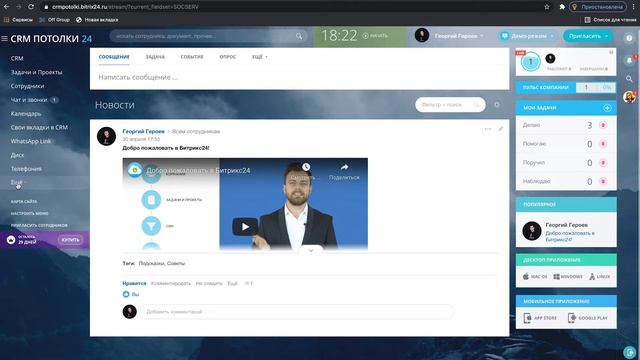Click Пригласить сотрудников link in sidebar
The image size is (640, 360).
click(x=39, y=225)
